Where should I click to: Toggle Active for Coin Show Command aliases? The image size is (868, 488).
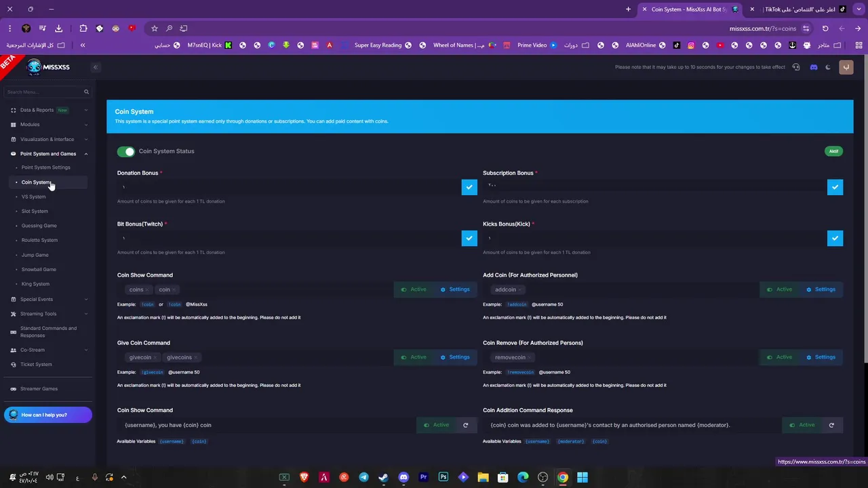[414, 289]
